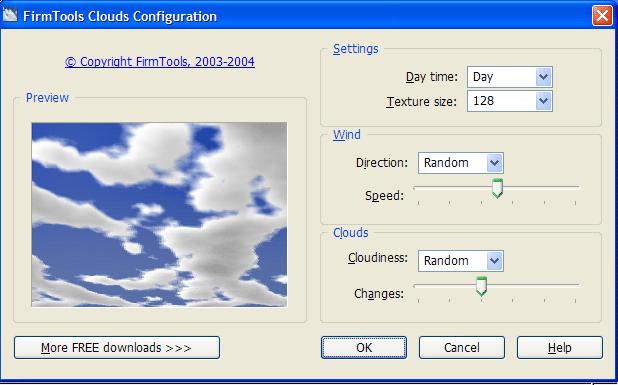Screen dimensions: 618x385
Task: Expand the Cloudiness combo box
Action: click(460, 261)
